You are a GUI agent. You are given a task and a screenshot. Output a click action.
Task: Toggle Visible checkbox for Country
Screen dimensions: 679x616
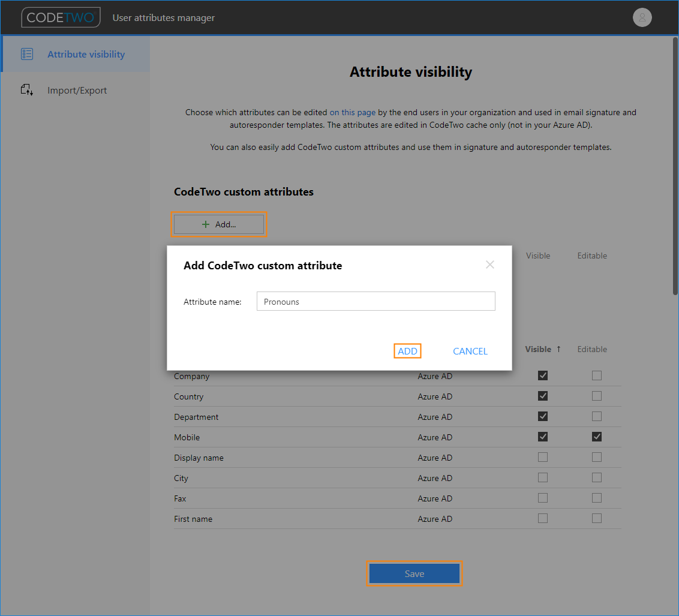[x=543, y=396]
